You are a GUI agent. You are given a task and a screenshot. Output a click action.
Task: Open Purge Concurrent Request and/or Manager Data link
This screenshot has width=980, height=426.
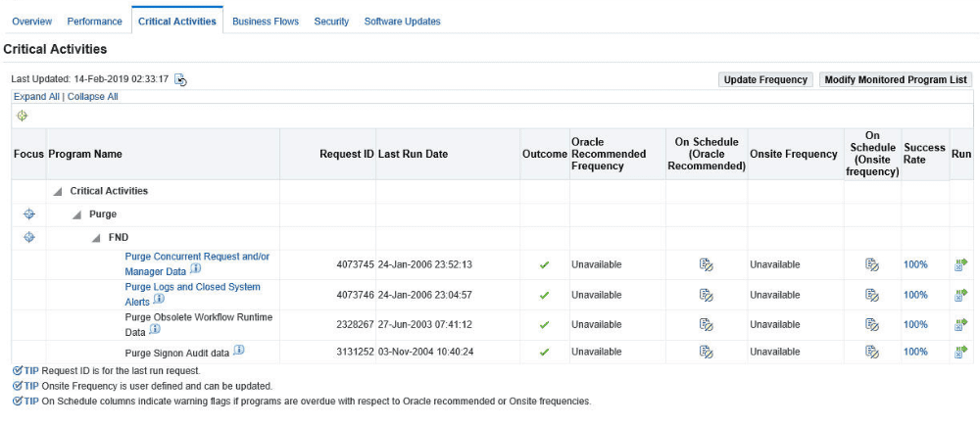point(198,263)
